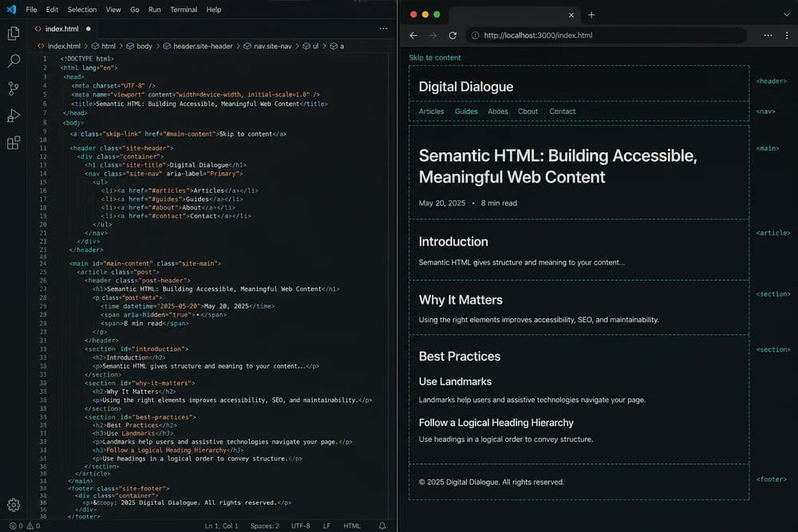Click the footer class="site-footer" code line

(119, 488)
